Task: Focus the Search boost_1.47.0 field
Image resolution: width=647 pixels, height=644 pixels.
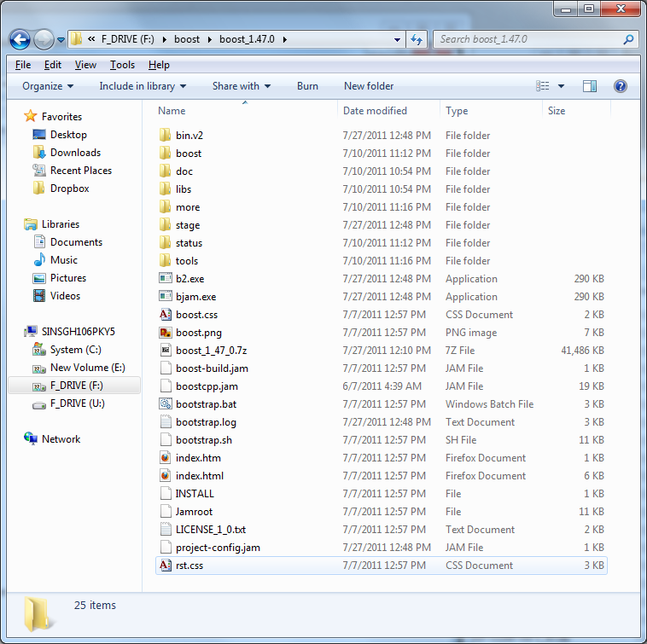Action: point(535,39)
